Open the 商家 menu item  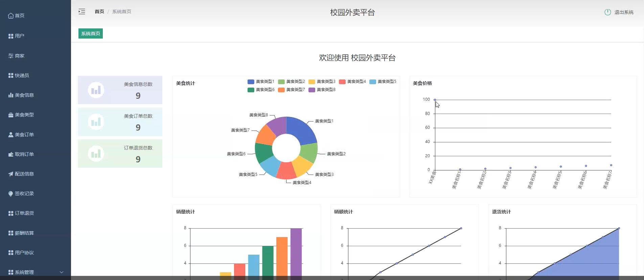(x=36, y=56)
